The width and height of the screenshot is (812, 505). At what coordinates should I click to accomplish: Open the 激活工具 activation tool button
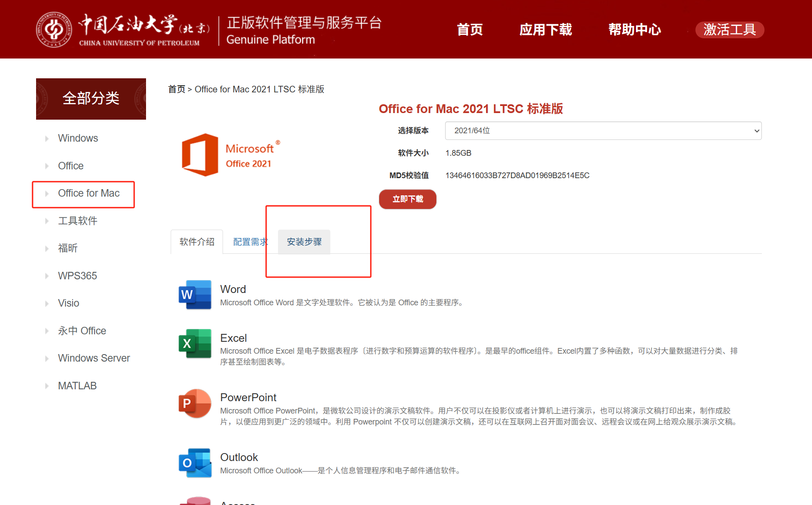click(x=729, y=30)
